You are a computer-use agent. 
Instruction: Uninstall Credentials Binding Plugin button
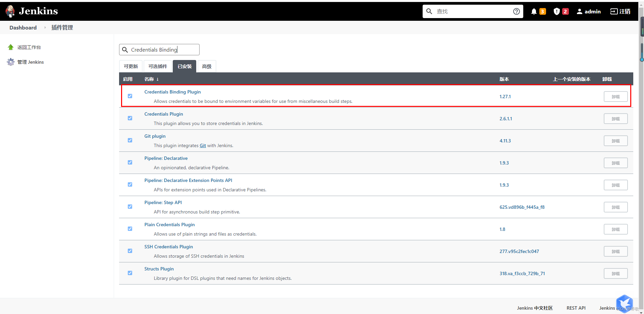coord(615,97)
